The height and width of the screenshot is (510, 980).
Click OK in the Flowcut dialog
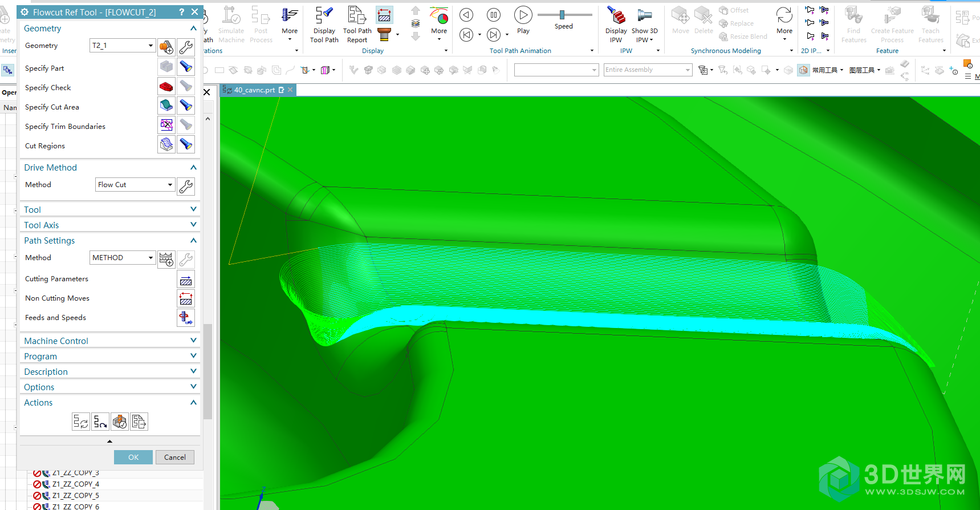click(x=133, y=458)
